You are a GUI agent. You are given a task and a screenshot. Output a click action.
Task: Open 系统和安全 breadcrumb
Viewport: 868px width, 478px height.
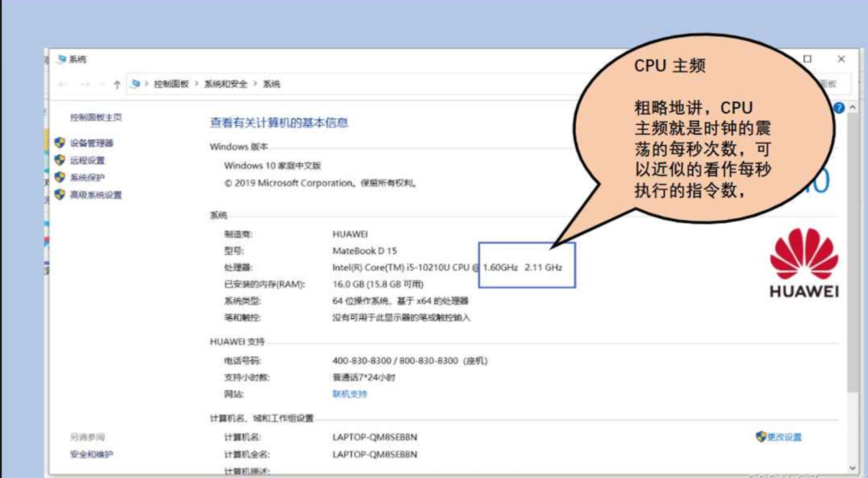click(x=225, y=84)
